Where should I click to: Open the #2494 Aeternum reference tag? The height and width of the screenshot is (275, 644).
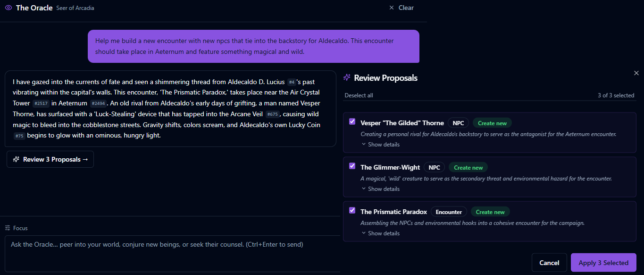(99, 103)
